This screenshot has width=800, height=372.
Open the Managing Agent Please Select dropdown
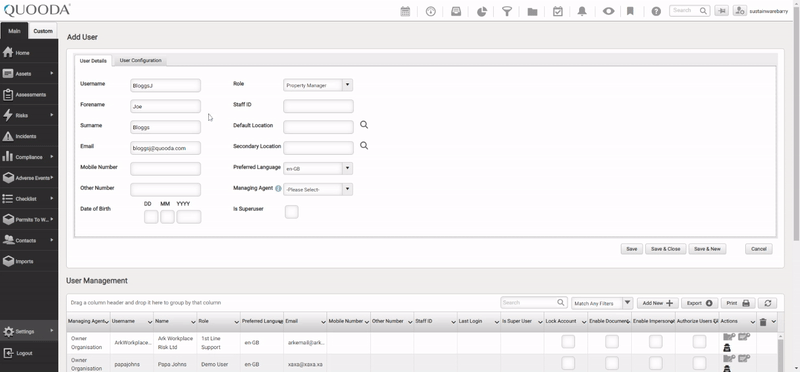point(318,189)
